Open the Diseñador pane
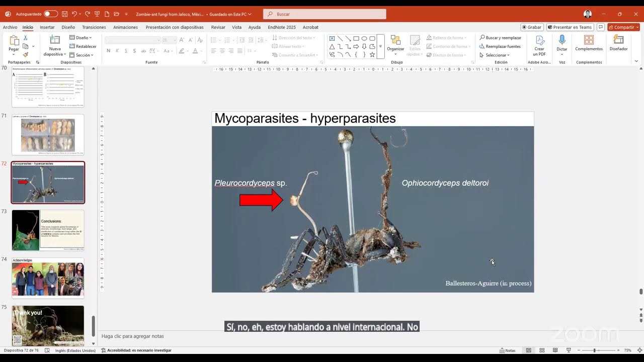The image size is (644, 362). pos(618,43)
